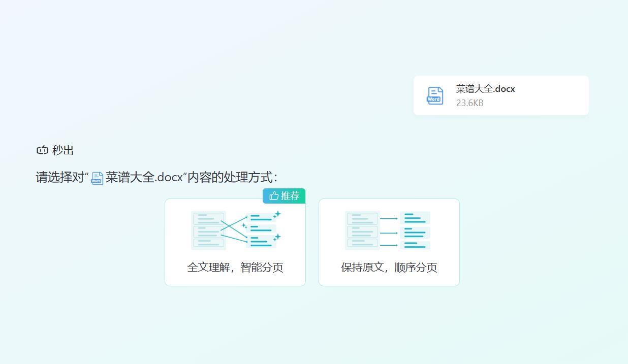Choose the 全文理解，智能分页 option label

(x=235, y=268)
